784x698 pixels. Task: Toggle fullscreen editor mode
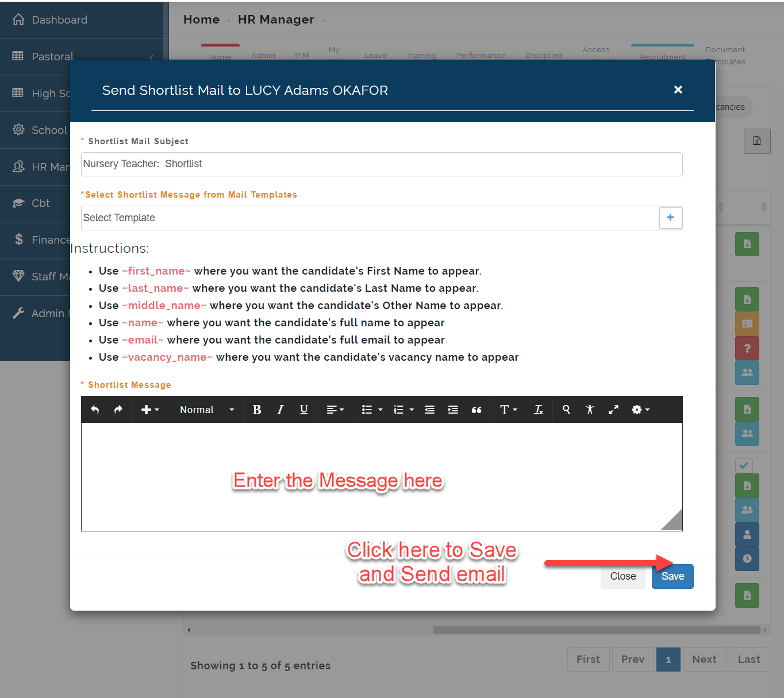tap(613, 410)
